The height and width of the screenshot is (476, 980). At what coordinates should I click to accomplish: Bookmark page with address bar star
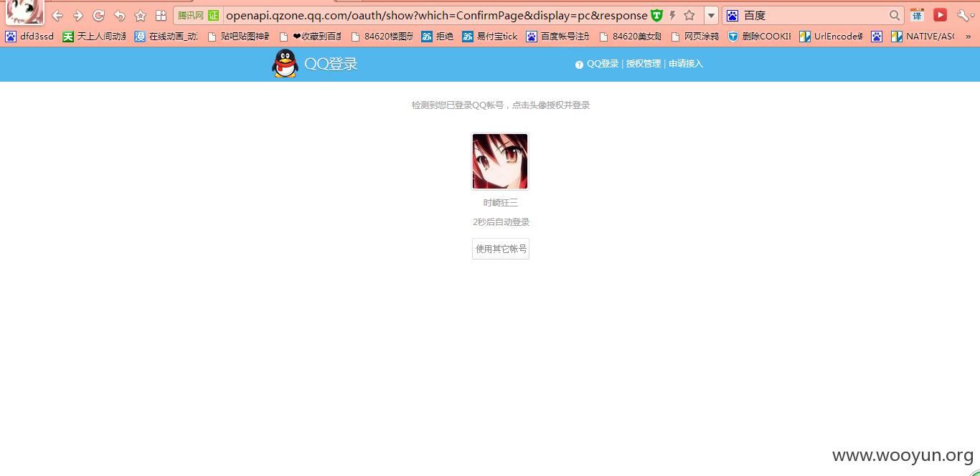click(x=689, y=16)
